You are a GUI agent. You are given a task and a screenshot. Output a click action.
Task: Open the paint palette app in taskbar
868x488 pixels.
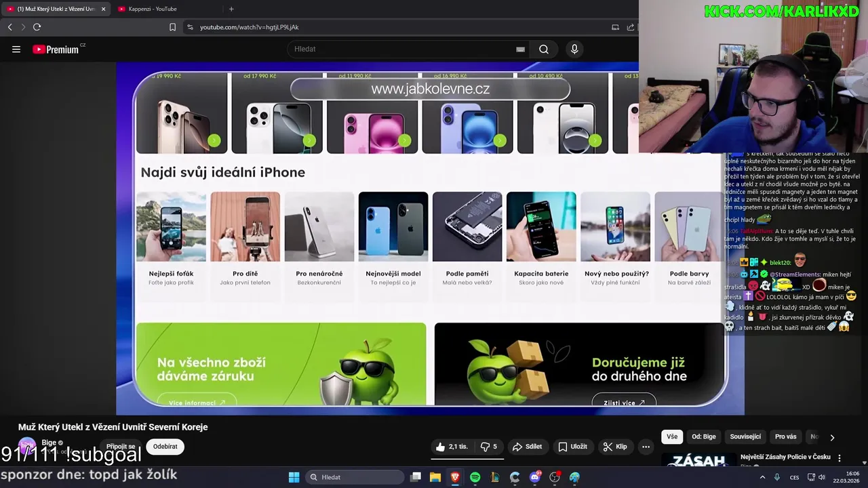click(x=574, y=477)
